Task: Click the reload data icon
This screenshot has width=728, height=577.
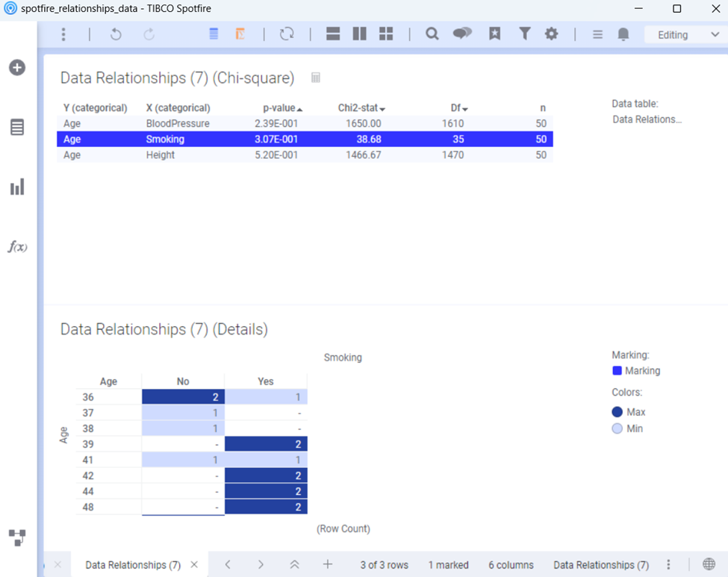Action: 287,34
